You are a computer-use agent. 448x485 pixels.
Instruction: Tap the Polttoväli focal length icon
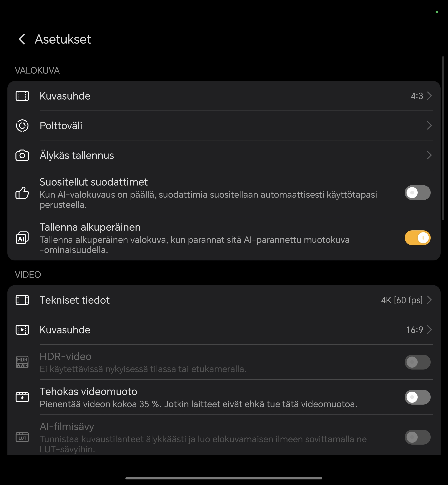(22, 126)
